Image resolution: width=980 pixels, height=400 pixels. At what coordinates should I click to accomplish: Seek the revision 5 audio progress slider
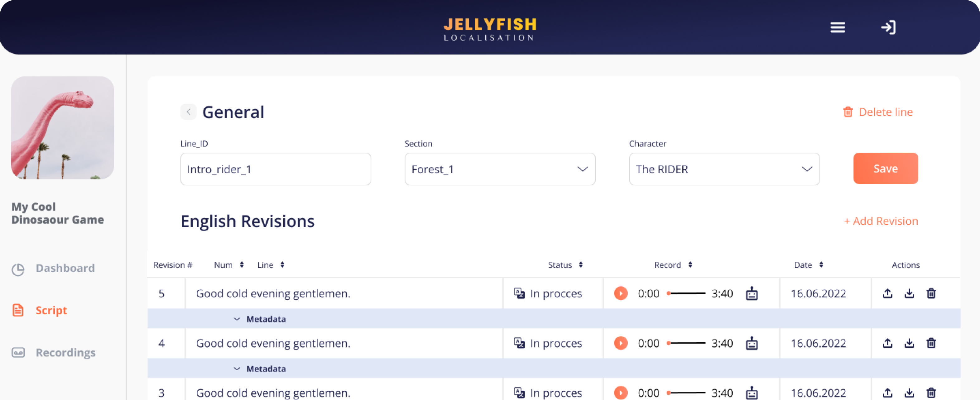point(686,293)
